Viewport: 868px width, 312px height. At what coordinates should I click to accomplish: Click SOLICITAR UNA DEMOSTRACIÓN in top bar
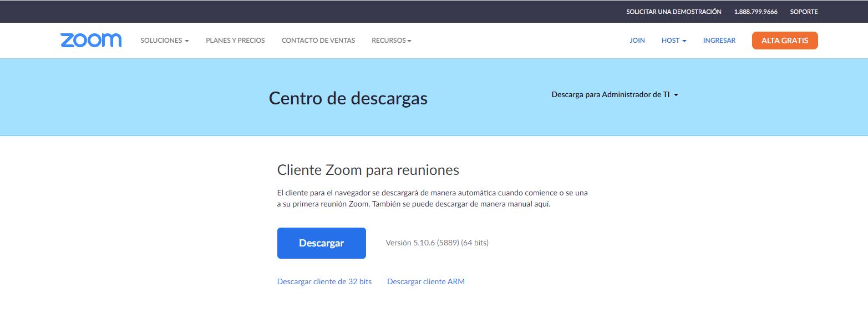point(673,12)
